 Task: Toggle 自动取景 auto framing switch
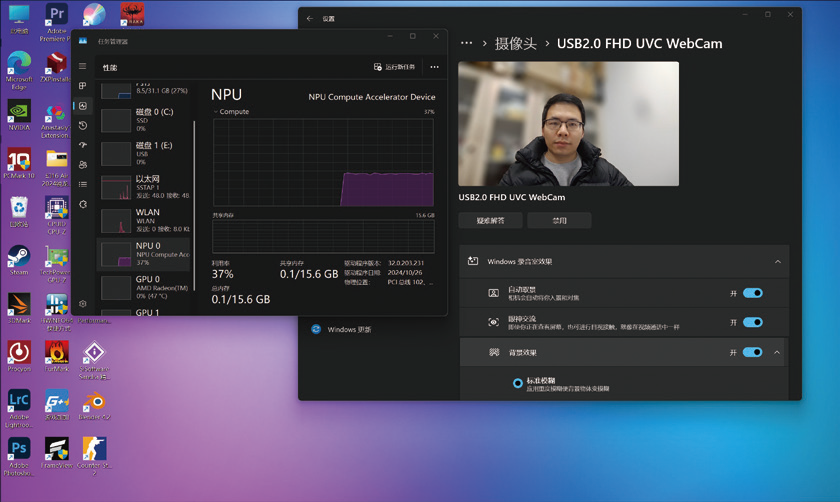[x=753, y=293]
